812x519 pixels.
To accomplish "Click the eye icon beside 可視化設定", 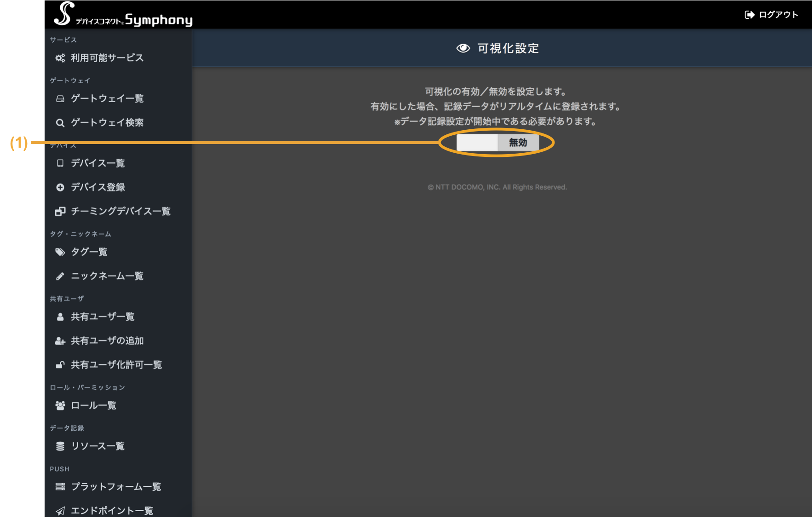I will click(x=463, y=48).
